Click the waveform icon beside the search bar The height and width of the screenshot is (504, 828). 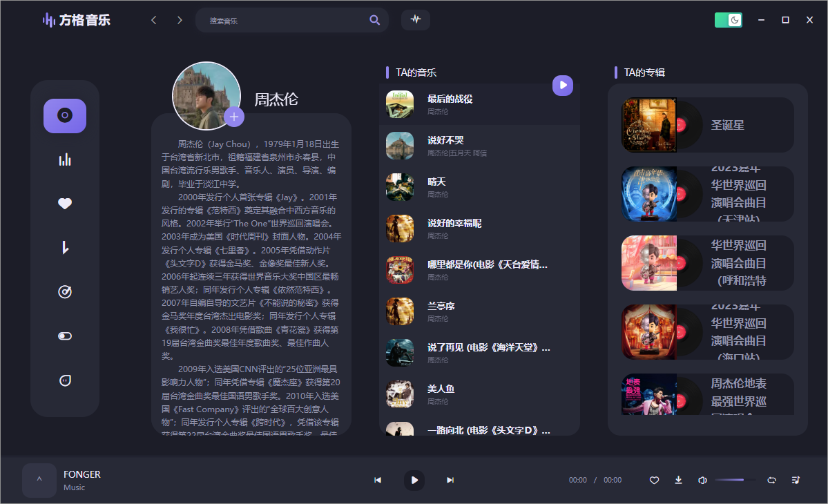(415, 19)
